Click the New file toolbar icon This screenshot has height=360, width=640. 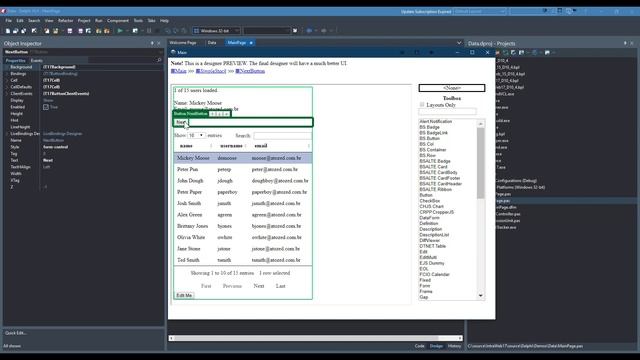click(8, 31)
